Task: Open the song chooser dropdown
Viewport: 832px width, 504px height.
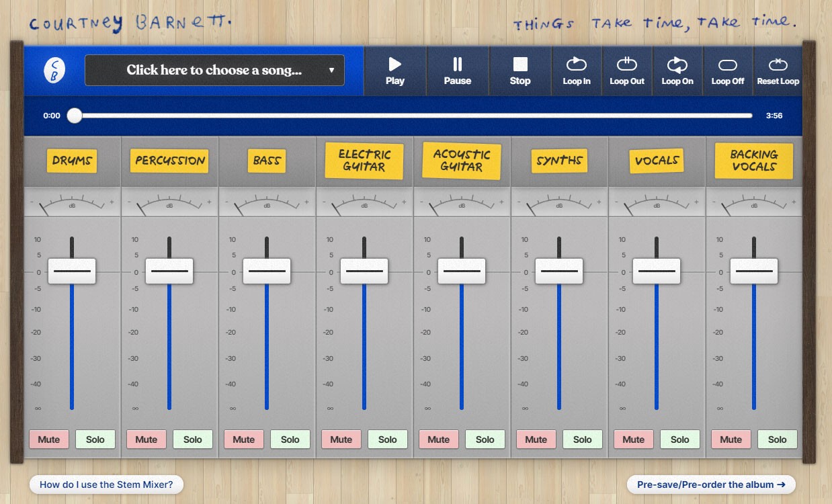Action: click(214, 70)
